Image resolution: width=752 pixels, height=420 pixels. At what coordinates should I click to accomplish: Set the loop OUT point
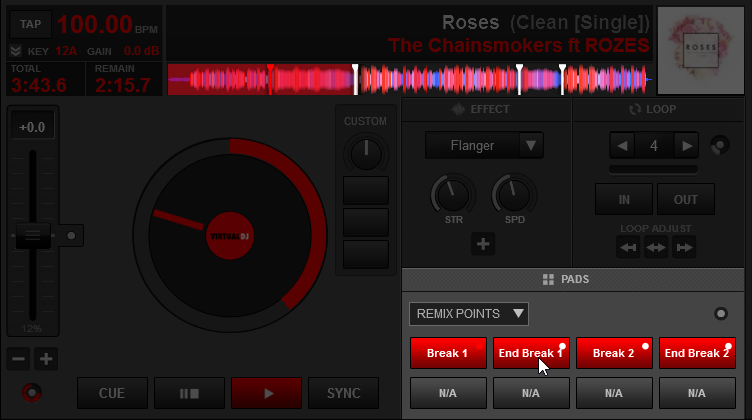click(x=686, y=199)
